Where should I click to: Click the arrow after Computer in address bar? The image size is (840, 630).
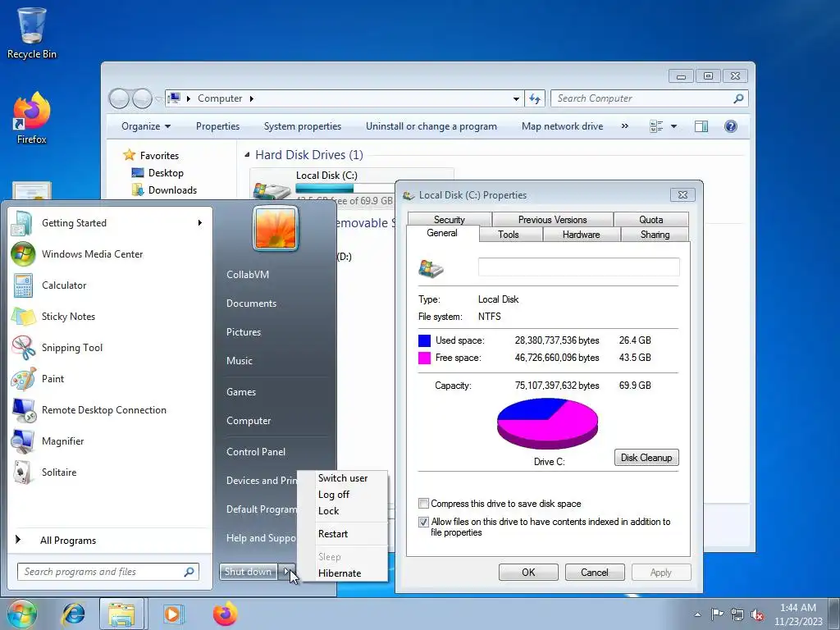(x=252, y=98)
